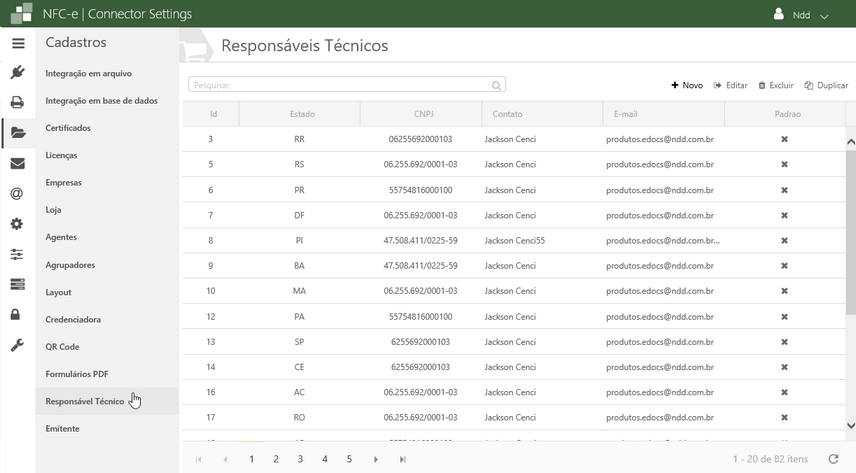
Task: Toggle the Padrao mark for Id 3
Action: click(784, 139)
